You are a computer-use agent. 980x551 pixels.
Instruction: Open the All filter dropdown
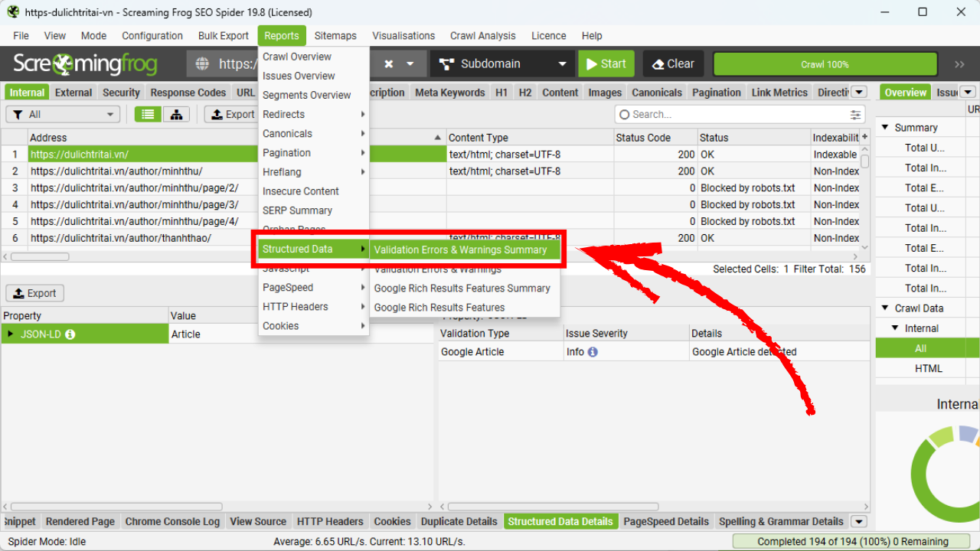pos(63,114)
